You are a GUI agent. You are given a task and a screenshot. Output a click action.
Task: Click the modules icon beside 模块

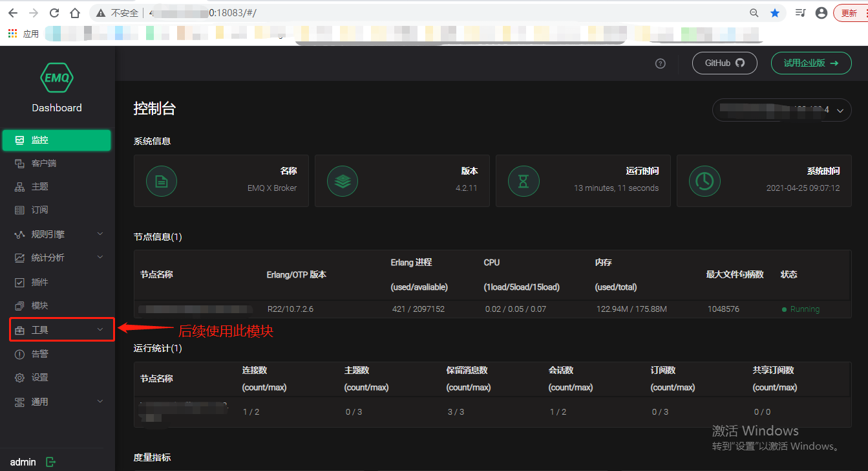[x=19, y=305]
